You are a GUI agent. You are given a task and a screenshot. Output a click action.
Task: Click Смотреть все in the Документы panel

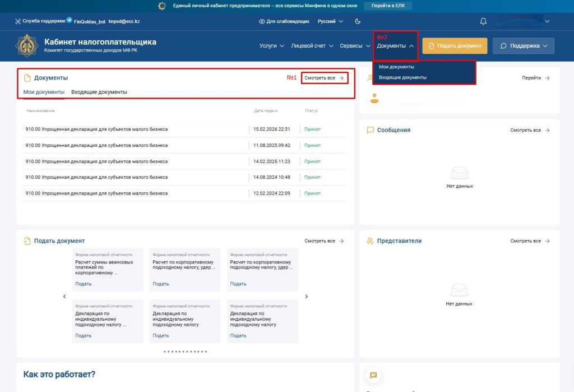pyautogui.click(x=324, y=78)
